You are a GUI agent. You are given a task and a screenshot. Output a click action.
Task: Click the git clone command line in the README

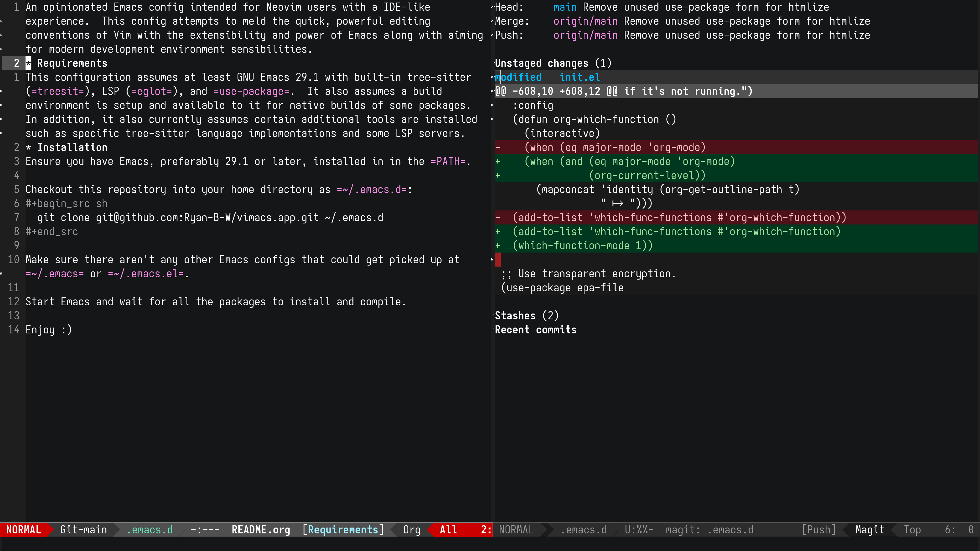[x=210, y=218]
